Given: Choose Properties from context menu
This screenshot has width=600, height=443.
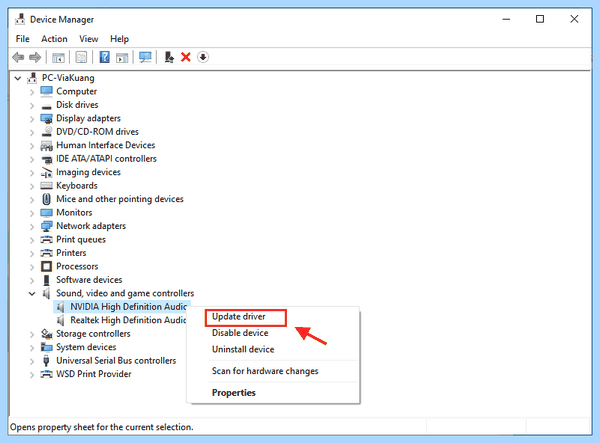Looking at the screenshot, I should 233,393.
